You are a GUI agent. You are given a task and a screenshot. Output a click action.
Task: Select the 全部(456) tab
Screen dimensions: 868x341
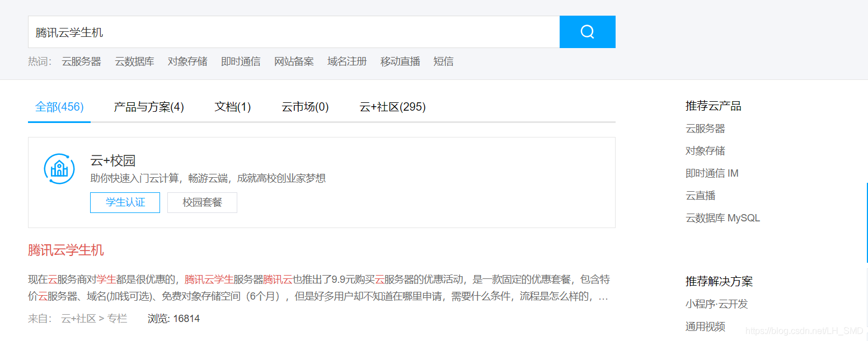(59, 107)
